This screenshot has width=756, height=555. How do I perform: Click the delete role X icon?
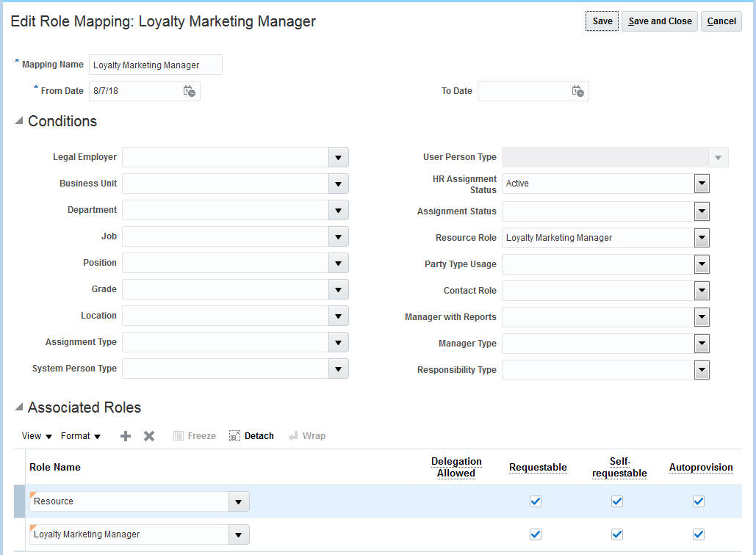tap(149, 436)
